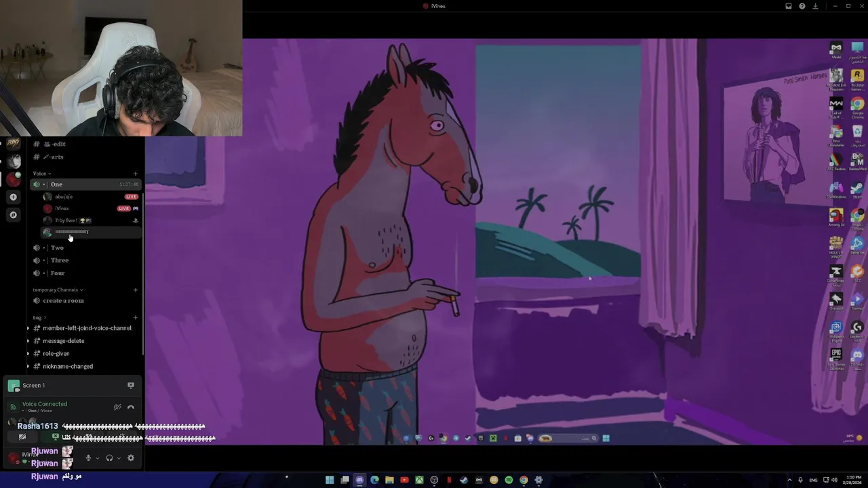Open Voice Connected status details
The width and height of the screenshot is (868, 488).
45,404
